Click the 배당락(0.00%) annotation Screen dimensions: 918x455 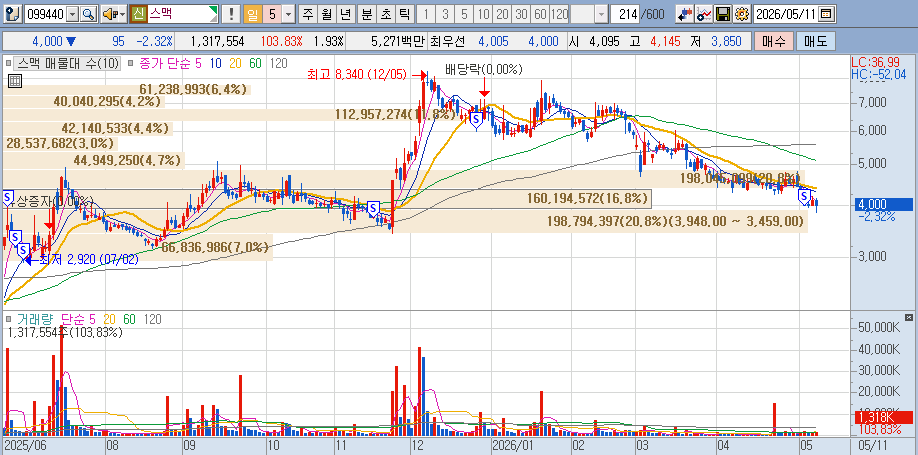484,70
